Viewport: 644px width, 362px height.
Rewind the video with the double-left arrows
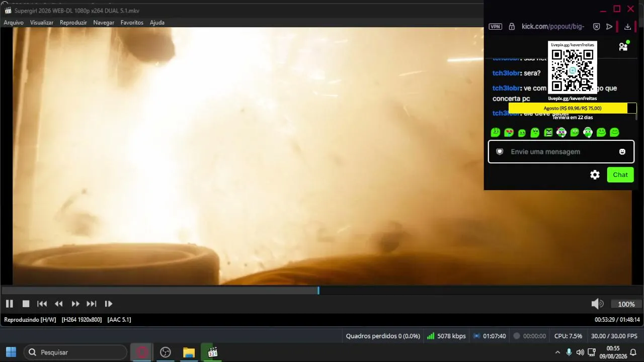[59, 304]
